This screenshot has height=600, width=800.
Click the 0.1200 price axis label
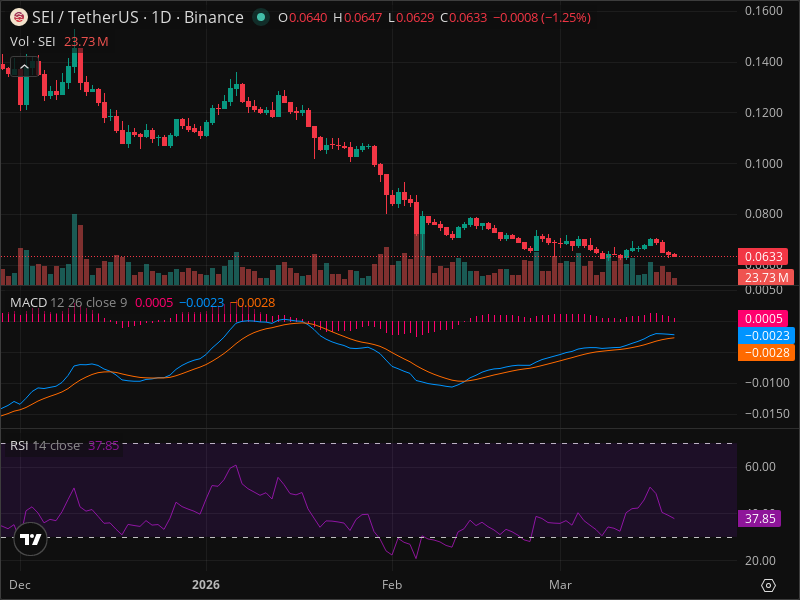(763, 113)
